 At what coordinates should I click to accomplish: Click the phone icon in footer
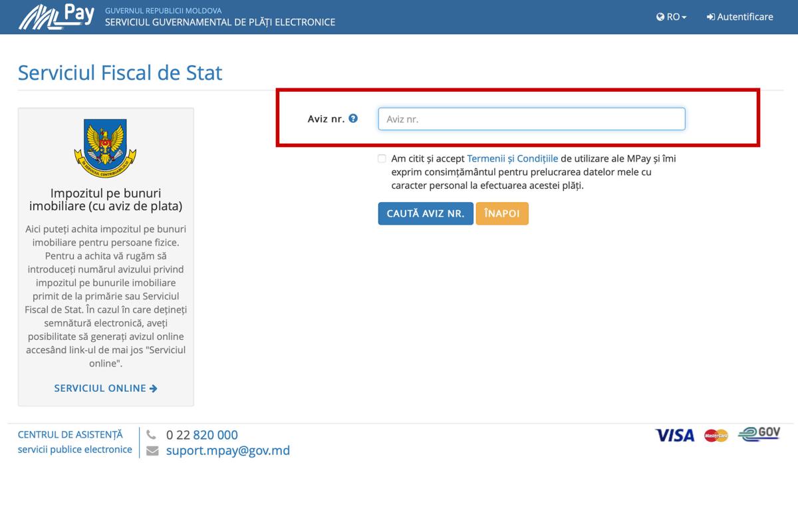coord(152,435)
